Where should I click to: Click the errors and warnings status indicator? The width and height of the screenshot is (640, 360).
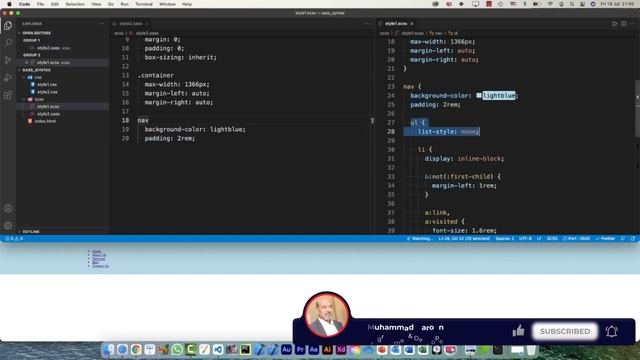[14, 238]
